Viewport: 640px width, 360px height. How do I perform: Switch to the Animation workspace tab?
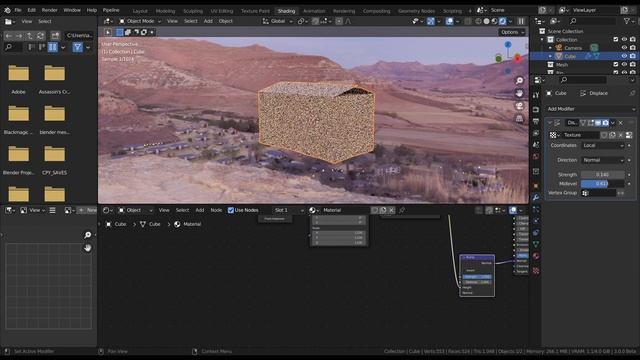[314, 11]
